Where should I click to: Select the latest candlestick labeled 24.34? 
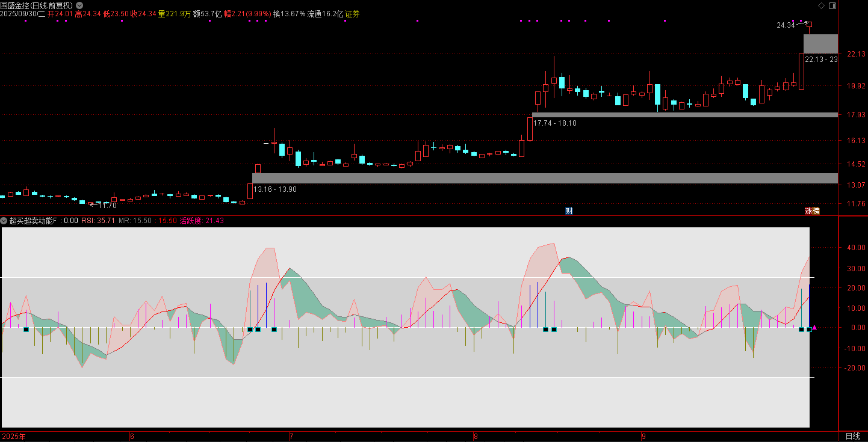click(x=810, y=27)
